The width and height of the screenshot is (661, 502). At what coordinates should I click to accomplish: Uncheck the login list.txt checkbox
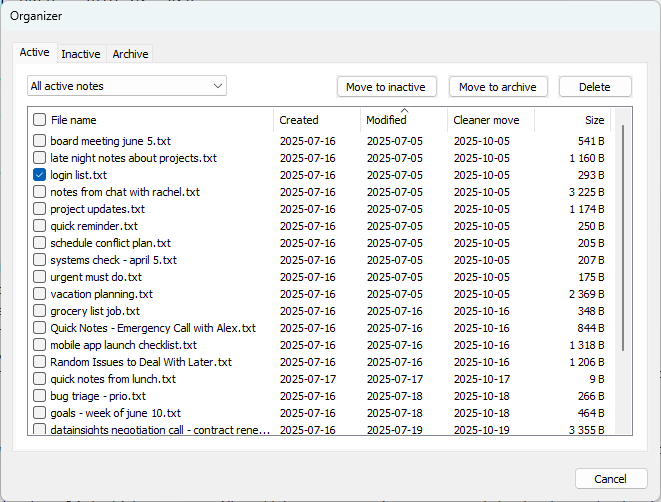point(39,175)
